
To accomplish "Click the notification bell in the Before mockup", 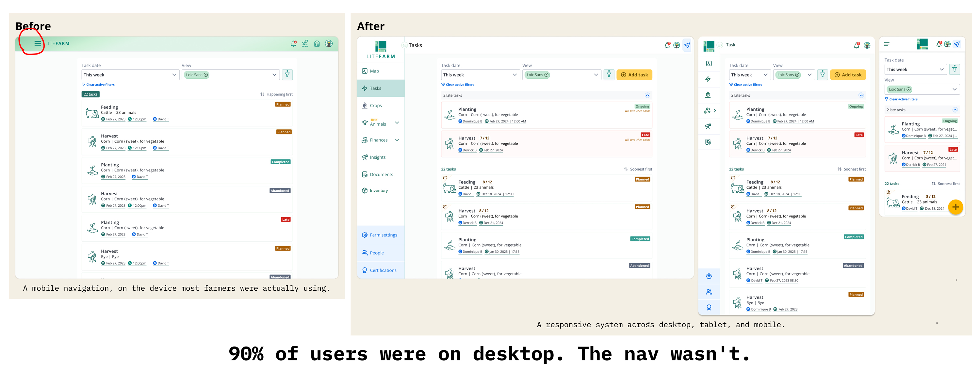I will [x=293, y=44].
